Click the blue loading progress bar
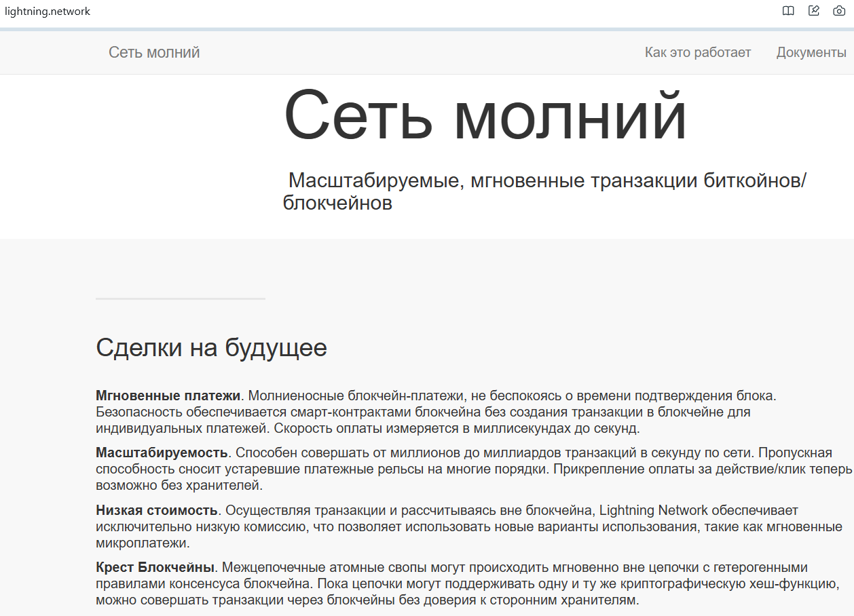 pyautogui.click(x=427, y=29)
